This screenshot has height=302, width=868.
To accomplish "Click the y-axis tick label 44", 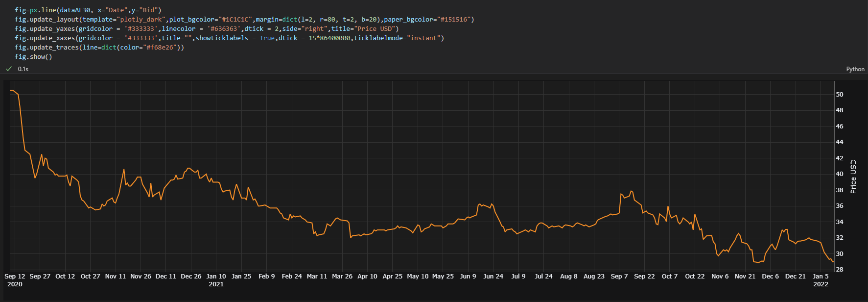I will 840,142.
